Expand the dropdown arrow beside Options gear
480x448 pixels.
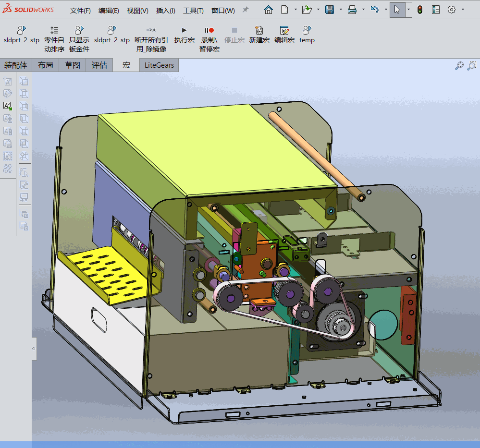click(463, 10)
